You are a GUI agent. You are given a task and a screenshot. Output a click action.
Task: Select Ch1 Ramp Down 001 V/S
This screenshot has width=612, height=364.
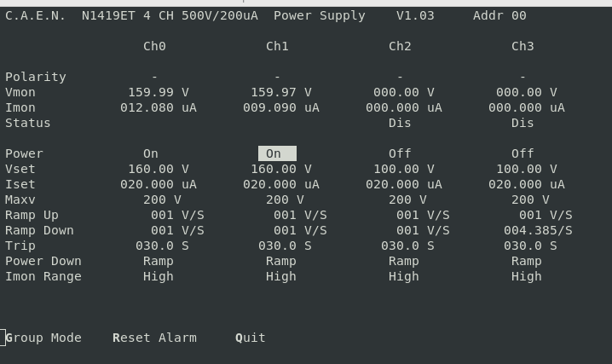[x=300, y=230]
